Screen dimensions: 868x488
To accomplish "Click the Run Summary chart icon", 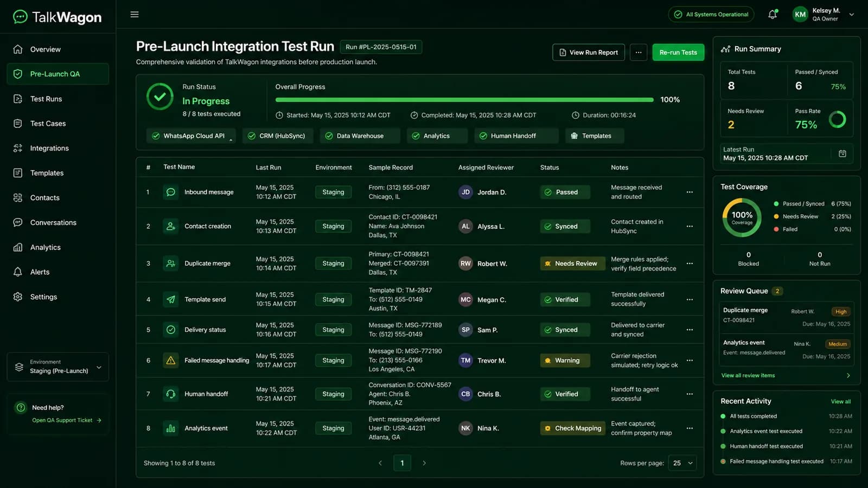I will [x=725, y=49].
